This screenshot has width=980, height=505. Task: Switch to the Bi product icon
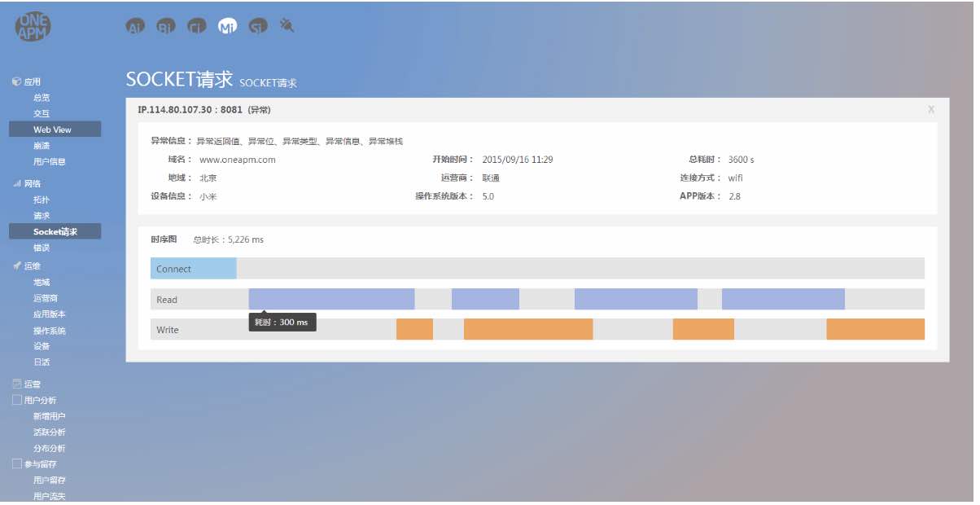165,26
